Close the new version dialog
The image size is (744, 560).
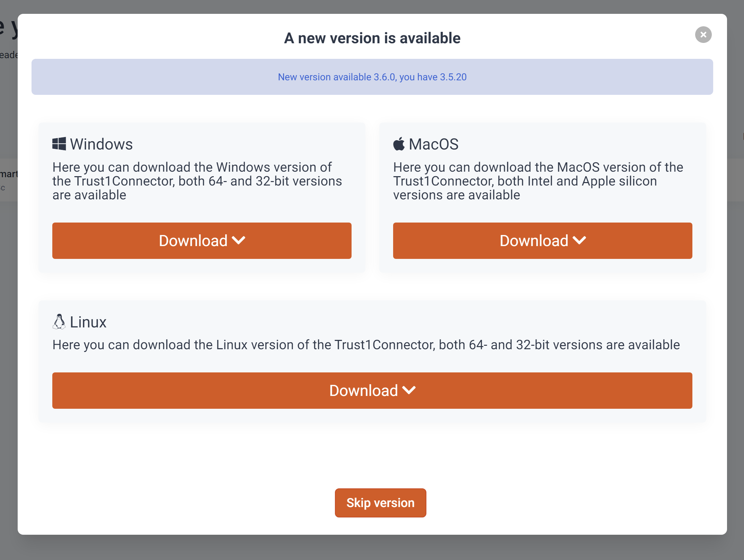[x=703, y=35]
